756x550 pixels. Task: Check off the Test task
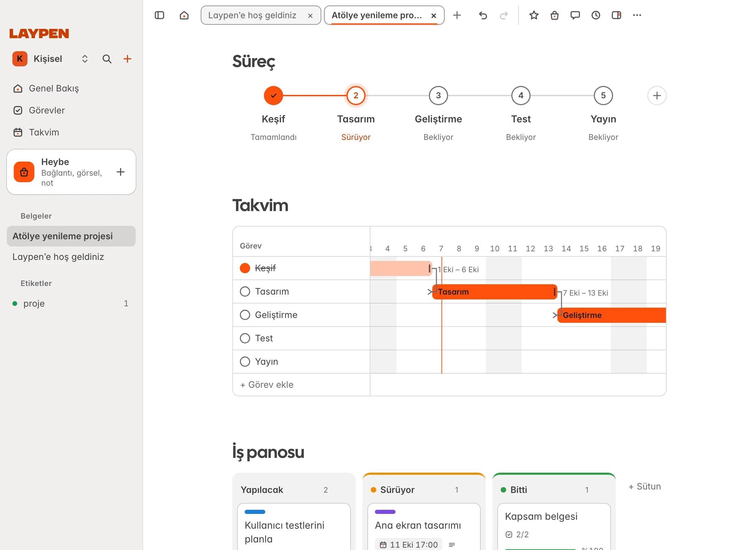[x=245, y=338]
